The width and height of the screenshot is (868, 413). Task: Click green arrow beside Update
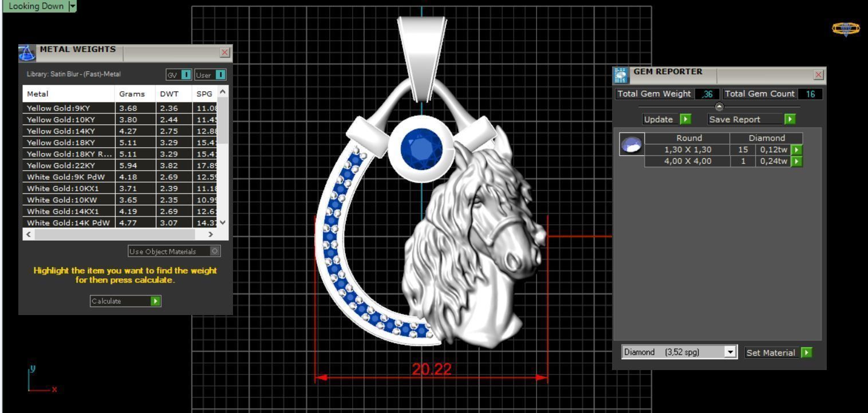pos(685,119)
